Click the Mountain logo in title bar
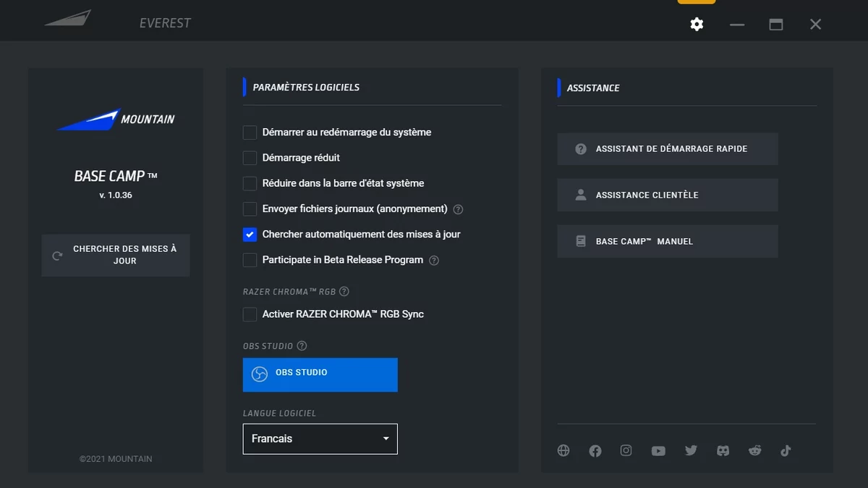 [x=68, y=18]
